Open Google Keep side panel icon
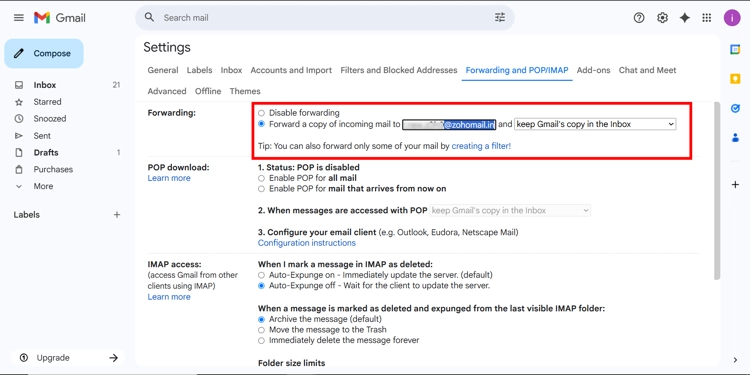The height and width of the screenshot is (375, 750). coord(735,79)
